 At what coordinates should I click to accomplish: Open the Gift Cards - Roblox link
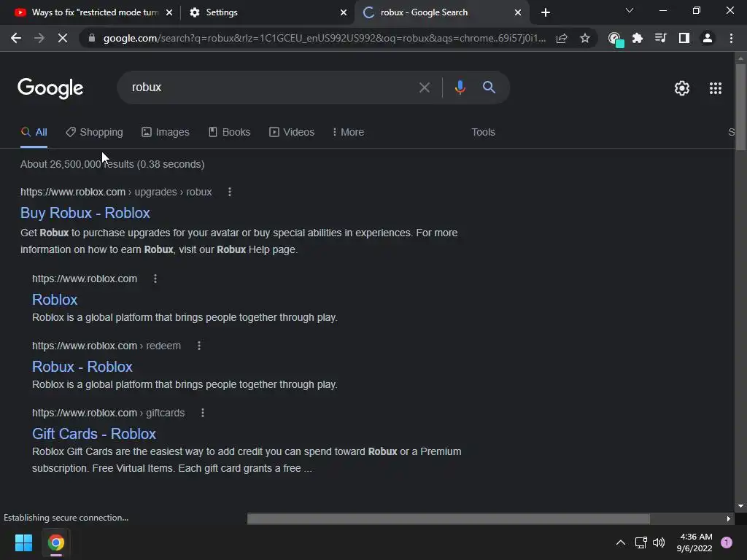point(94,434)
